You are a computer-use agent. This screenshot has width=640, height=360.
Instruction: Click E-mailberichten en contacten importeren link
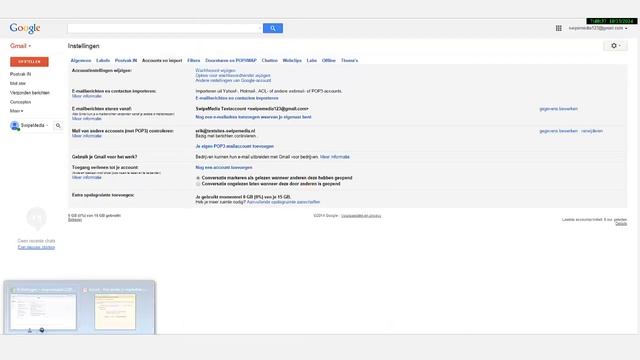237,98
